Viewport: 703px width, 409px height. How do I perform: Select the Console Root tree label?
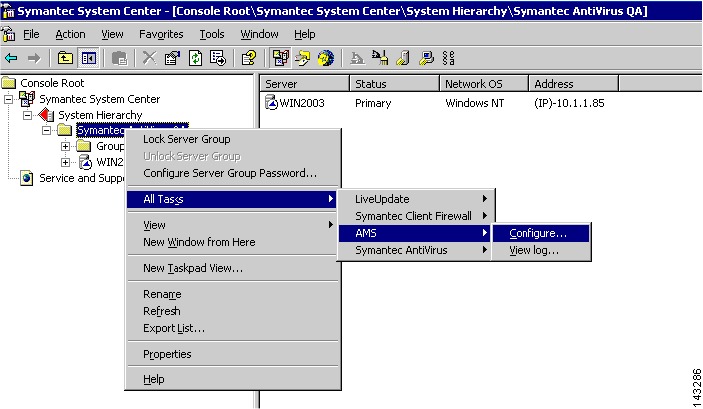[x=52, y=83]
